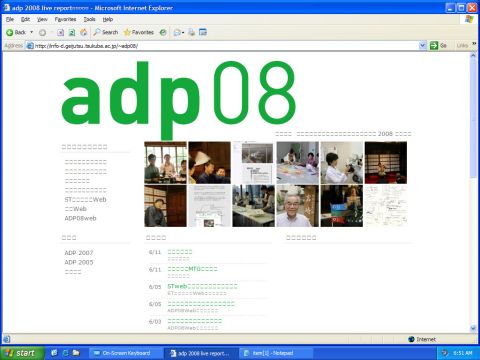The image size is (480, 360).
Task: Click the Mail toolbar icon
Action: (179, 32)
